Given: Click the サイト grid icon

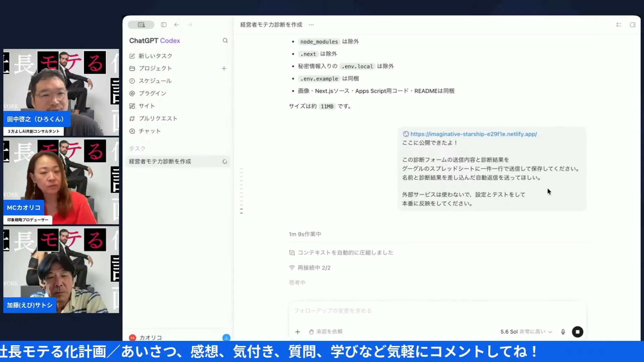Looking at the screenshot, I should click(132, 106).
